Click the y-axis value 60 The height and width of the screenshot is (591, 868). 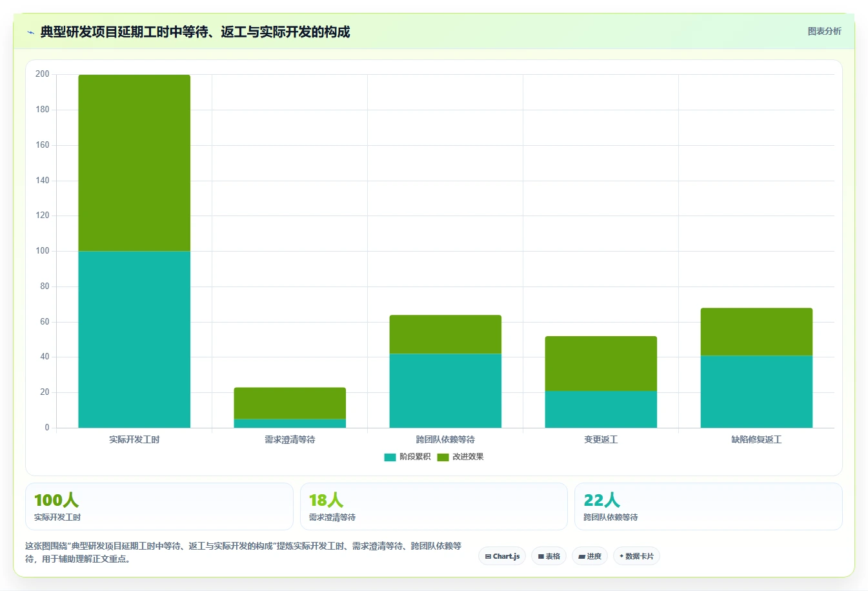pos(45,321)
